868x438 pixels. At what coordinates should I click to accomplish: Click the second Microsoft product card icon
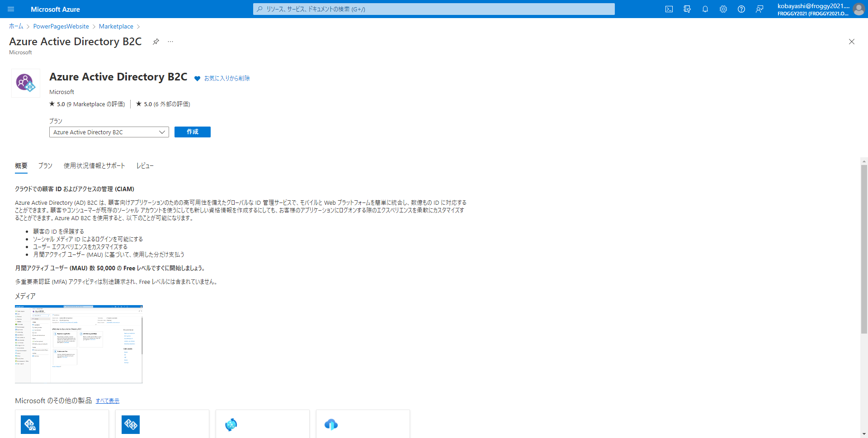[x=131, y=424]
